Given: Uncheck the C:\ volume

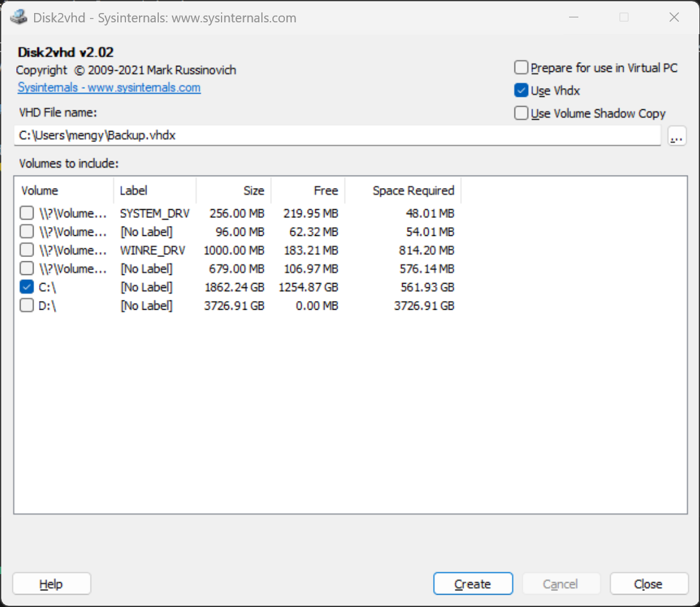Looking at the screenshot, I should point(27,287).
